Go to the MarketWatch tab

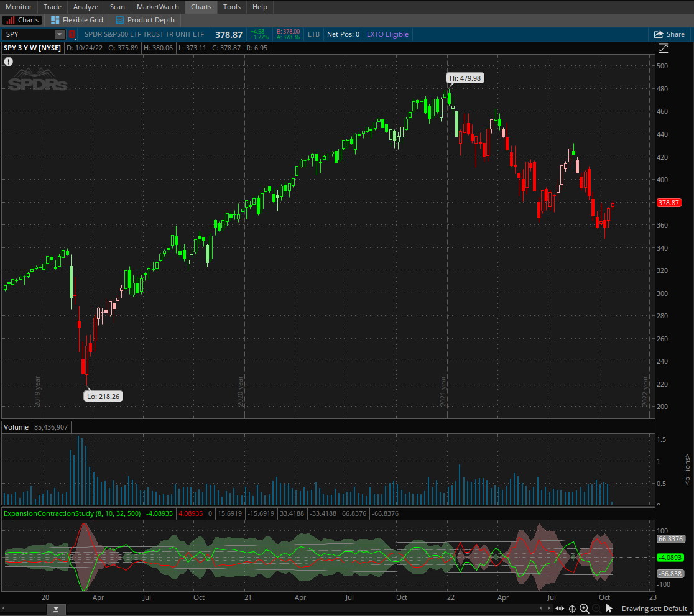(157, 7)
